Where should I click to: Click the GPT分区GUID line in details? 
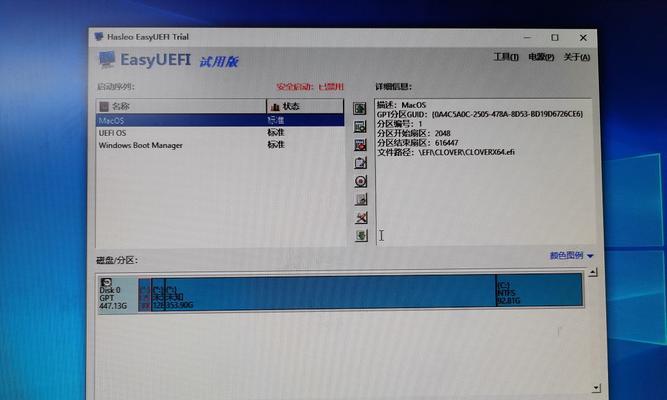(480, 114)
